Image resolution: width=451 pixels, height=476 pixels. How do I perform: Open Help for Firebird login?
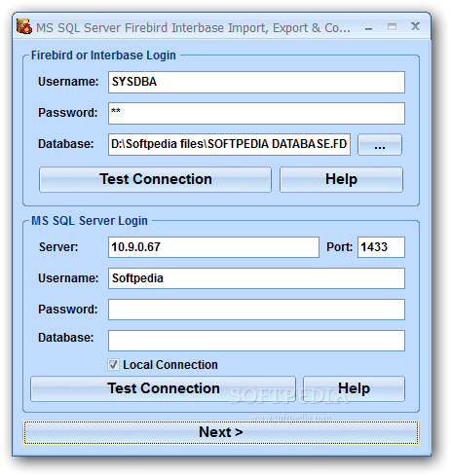click(x=341, y=179)
